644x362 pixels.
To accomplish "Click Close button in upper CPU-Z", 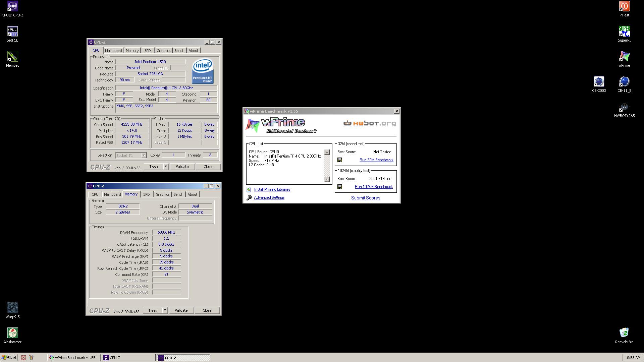I will point(208,167).
